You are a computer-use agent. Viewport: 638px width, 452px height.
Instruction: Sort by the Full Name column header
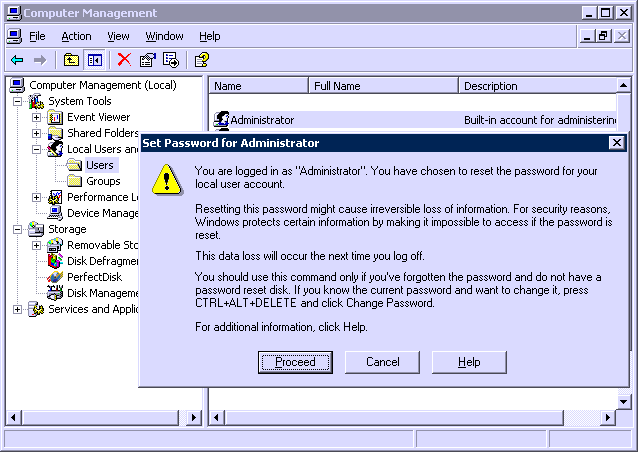pyautogui.click(x=384, y=86)
